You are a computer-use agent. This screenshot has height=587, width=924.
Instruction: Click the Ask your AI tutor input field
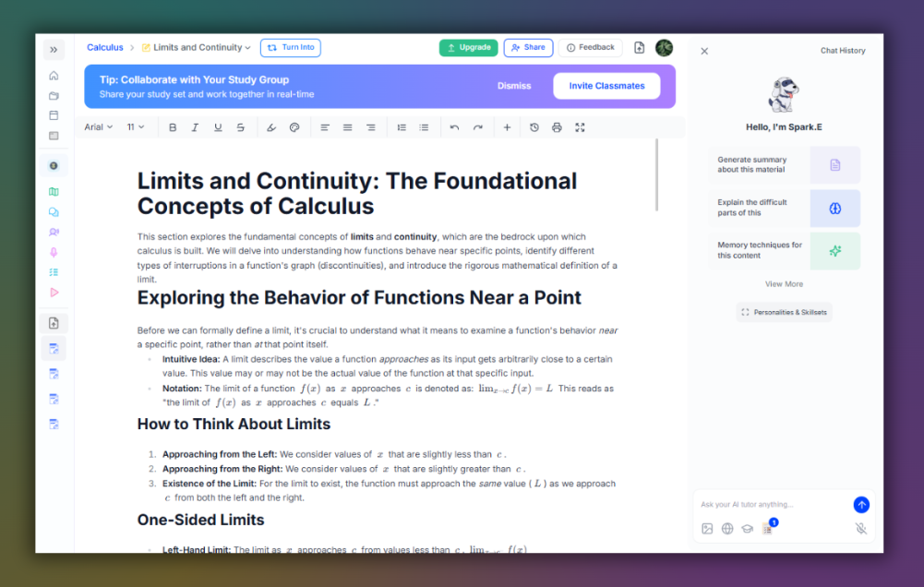(x=766, y=505)
